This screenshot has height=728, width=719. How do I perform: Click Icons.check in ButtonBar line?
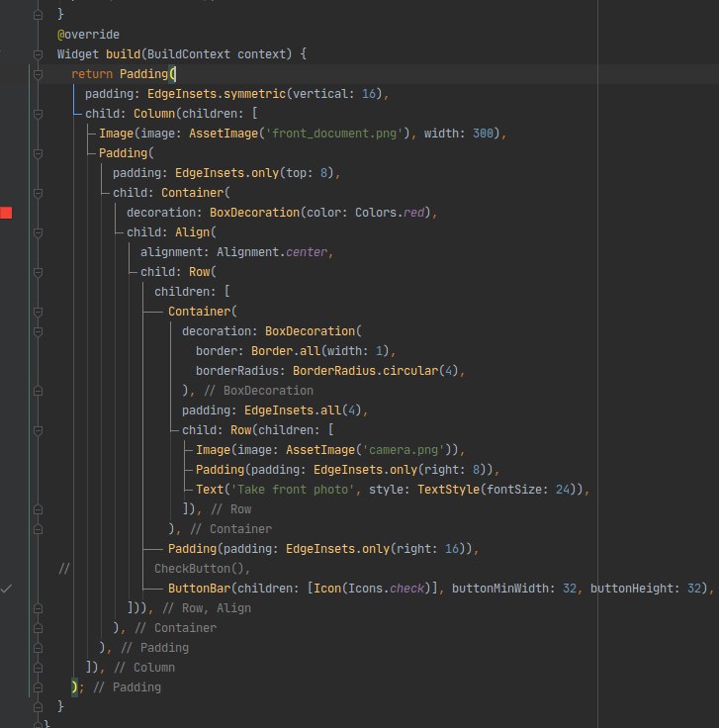coord(386,589)
